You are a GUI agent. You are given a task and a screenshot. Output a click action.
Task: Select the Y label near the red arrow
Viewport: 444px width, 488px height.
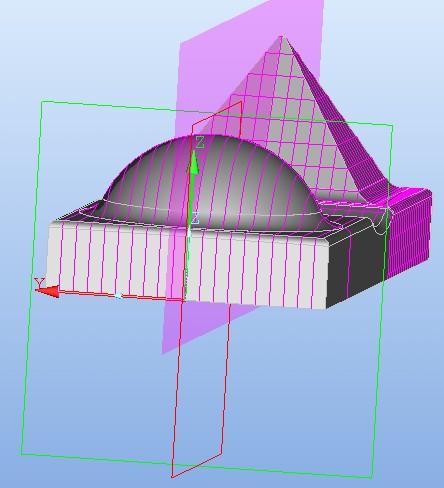[40, 282]
